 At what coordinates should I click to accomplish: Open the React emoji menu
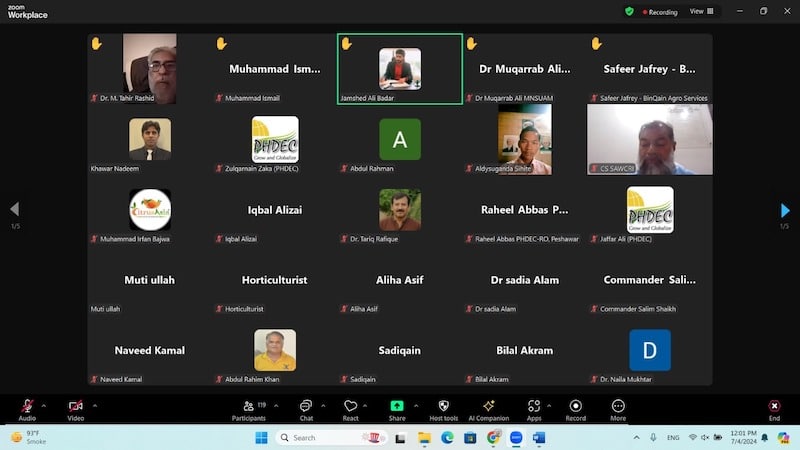pos(350,408)
